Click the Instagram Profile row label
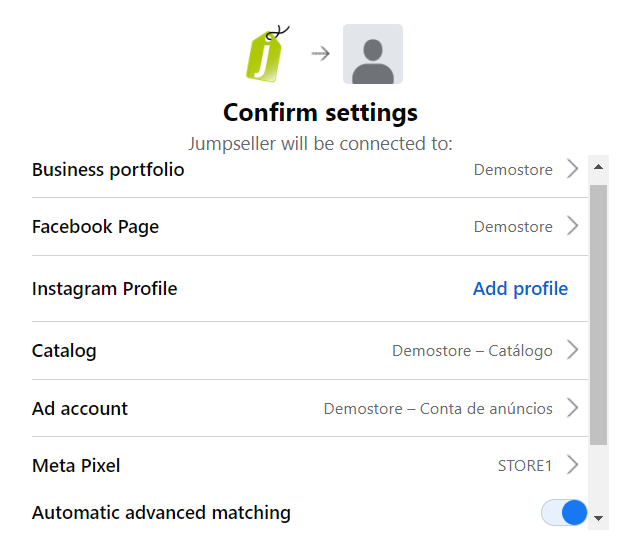The image size is (624, 538). click(104, 289)
